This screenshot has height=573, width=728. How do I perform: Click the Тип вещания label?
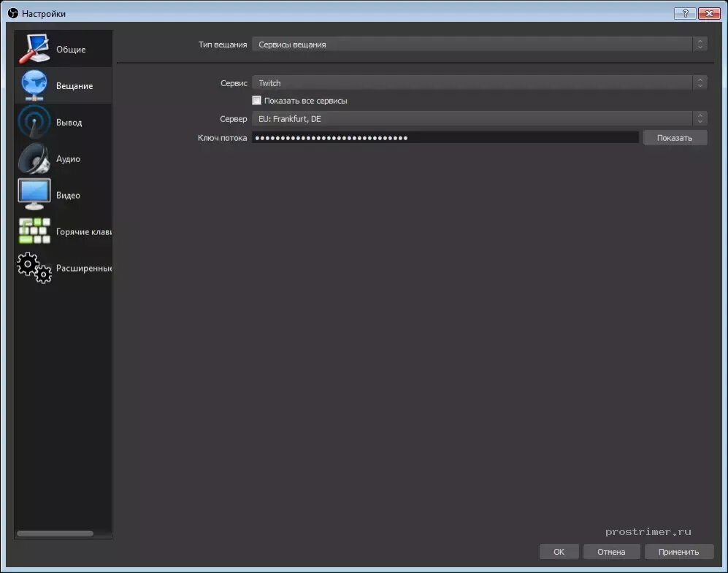pos(223,45)
